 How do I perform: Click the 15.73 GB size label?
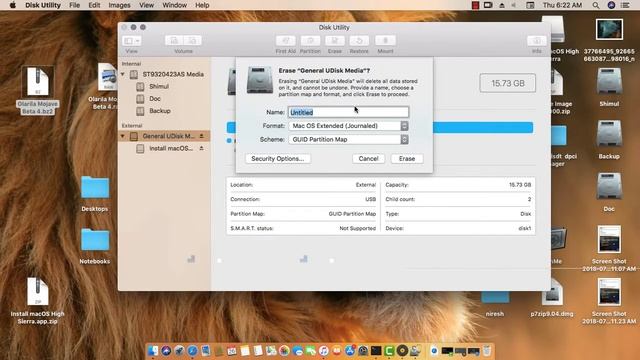click(508, 83)
